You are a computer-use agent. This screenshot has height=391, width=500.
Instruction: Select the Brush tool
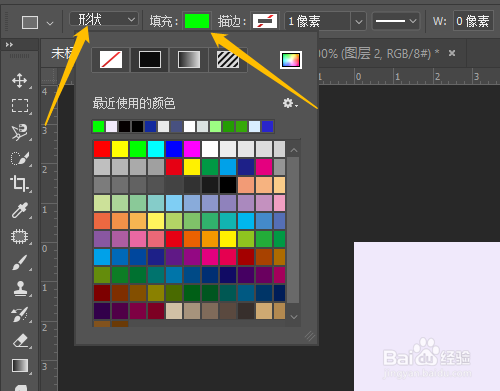coord(20,263)
